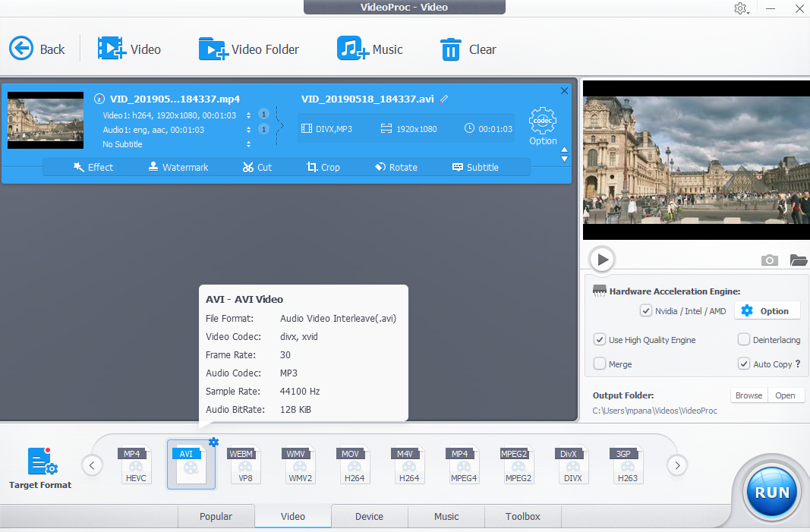Click the Clear trash icon
This screenshot has height=532, width=810.
[x=451, y=49]
